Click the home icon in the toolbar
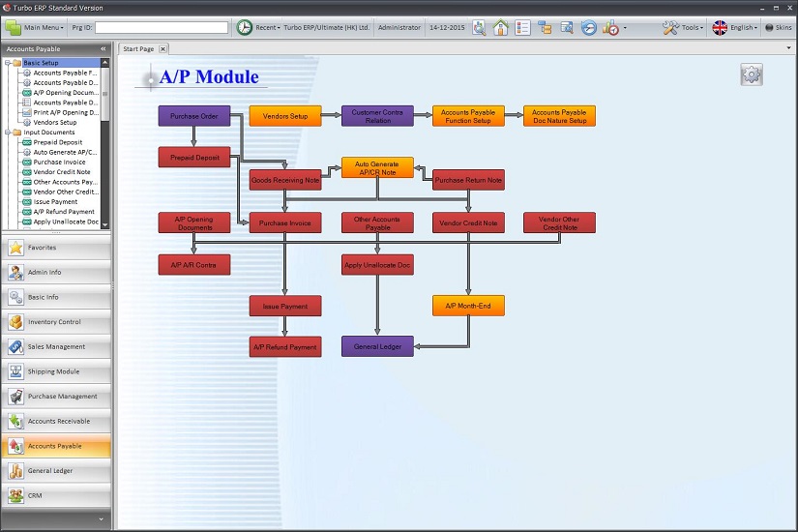Viewport: 798px width, 532px height. pos(500,28)
